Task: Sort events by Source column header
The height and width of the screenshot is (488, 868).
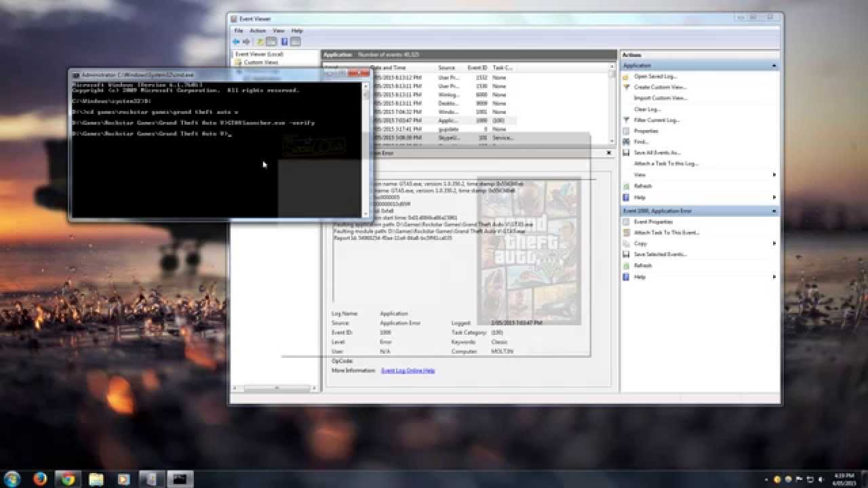Action: coord(446,68)
